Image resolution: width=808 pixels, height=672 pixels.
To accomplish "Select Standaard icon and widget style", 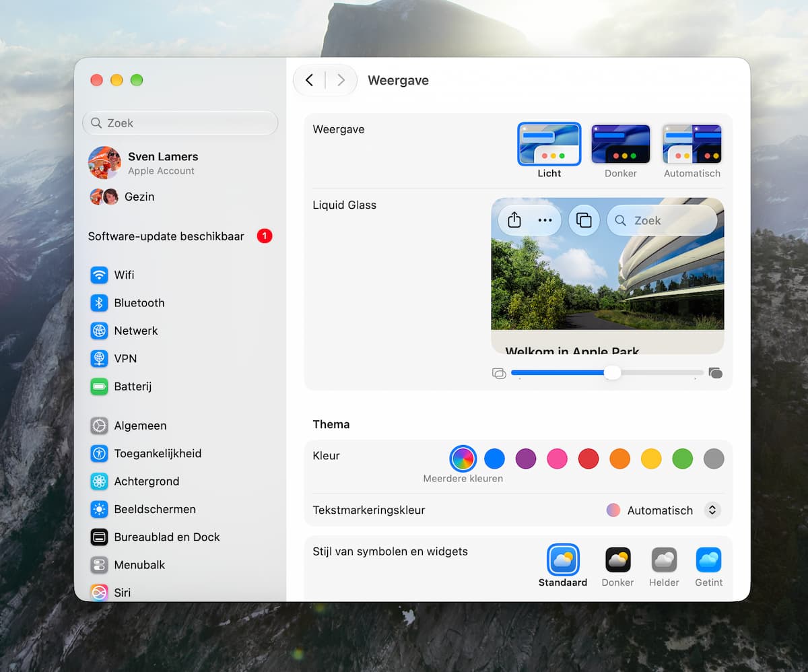I will 563,566.
